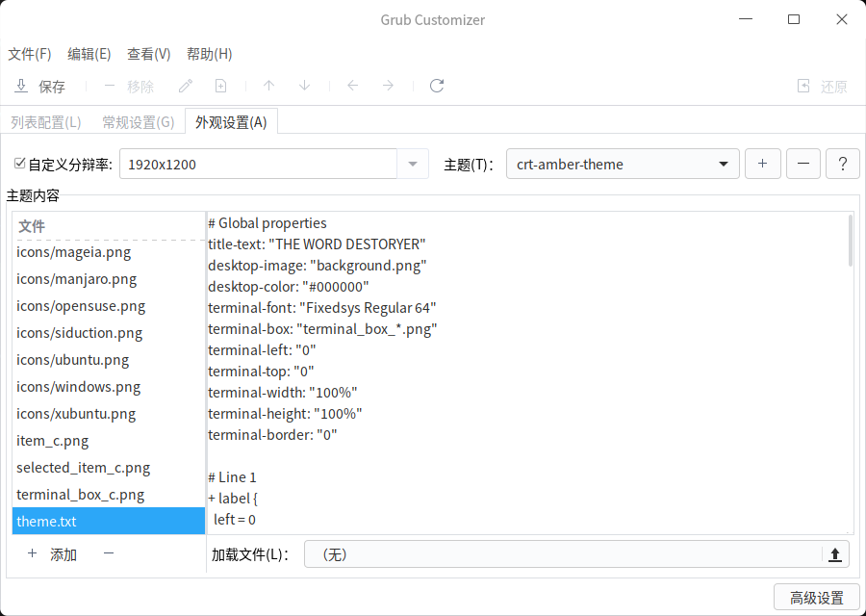Click the question mark help button
This screenshot has width=866, height=616.
point(843,164)
